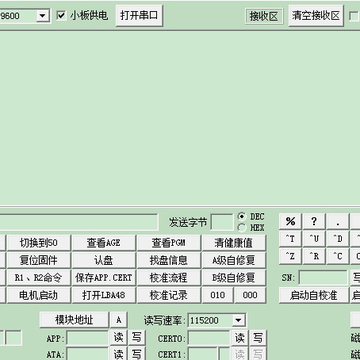The image size is (360, 360).
Task: Click the ^R control key button
Action: 314,256
